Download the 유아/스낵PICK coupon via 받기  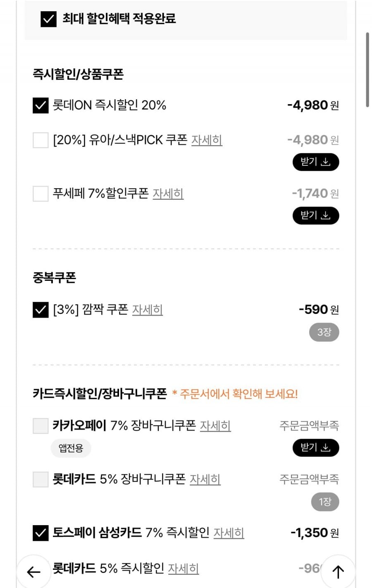coord(316,162)
